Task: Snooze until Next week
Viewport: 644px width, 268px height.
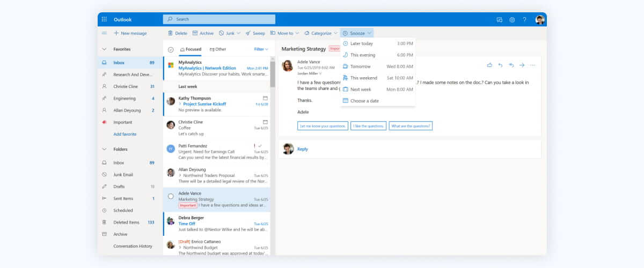Action: [x=378, y=90]
